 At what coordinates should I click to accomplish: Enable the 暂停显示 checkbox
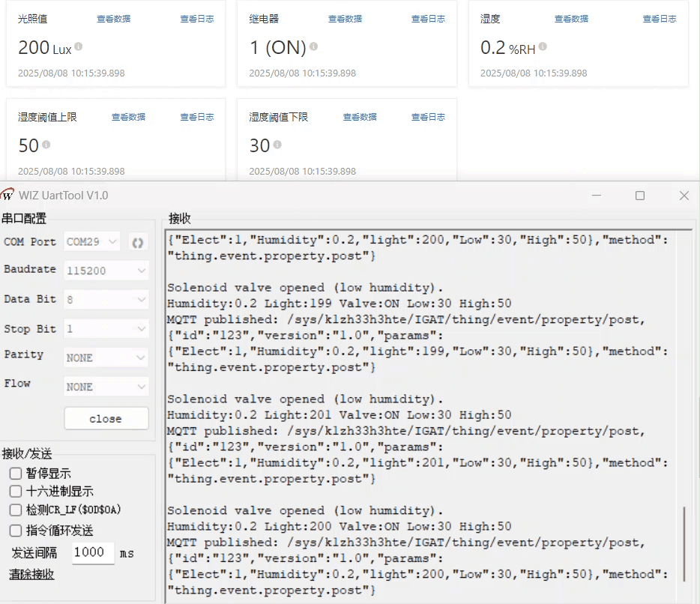(x=16, y=474)
